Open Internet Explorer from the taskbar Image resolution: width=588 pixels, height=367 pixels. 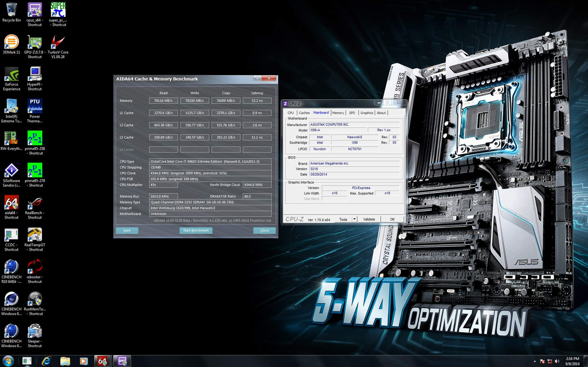coord(46,361)
